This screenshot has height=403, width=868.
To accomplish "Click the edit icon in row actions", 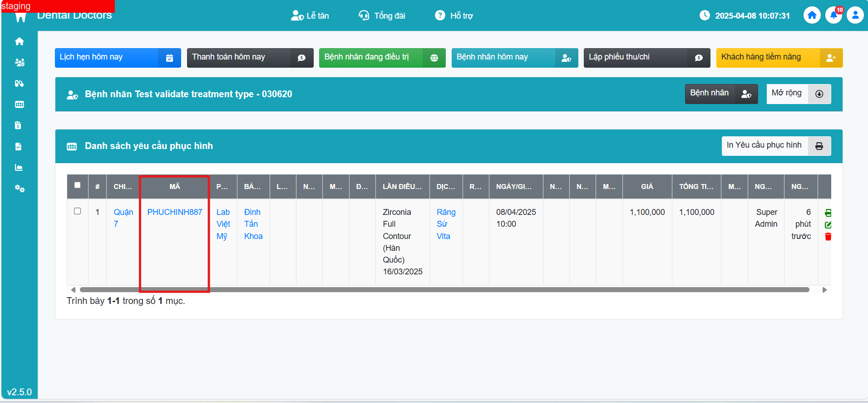I will click(x=828, y=225).
